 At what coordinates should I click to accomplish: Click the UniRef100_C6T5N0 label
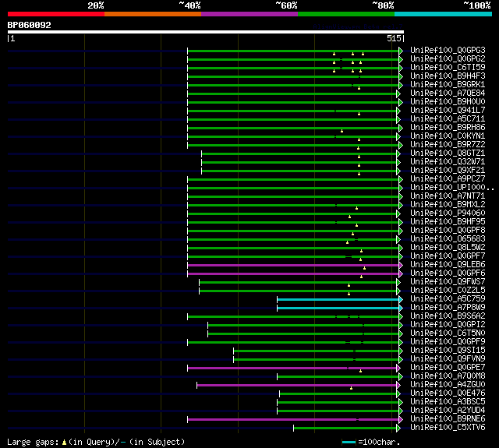448,333
